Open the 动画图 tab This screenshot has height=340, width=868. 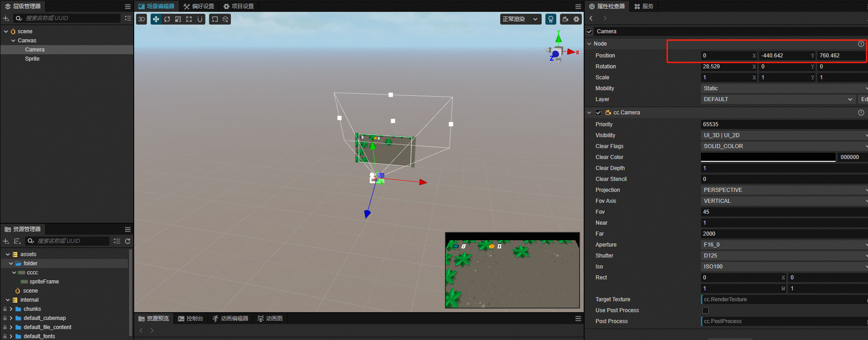270,319
